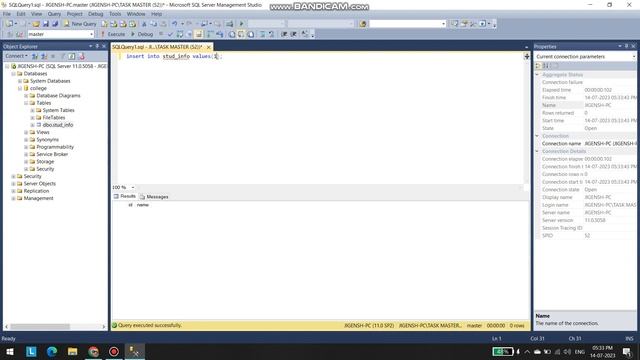
Task: Open the File menu
Action: click(7, 14)
